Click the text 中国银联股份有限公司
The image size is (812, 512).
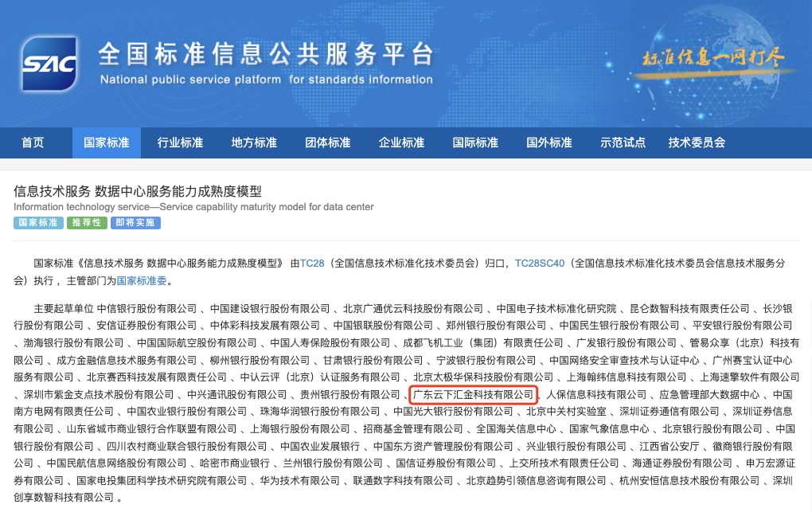(x=383, y=326)
